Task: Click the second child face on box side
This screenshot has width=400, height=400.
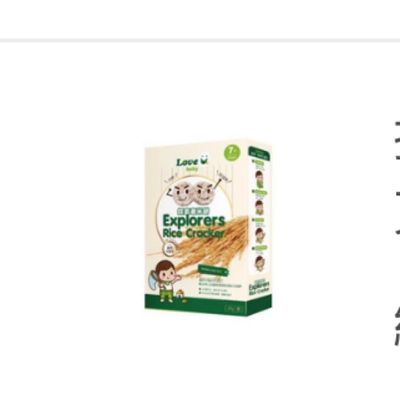Action: pos(259,207)
